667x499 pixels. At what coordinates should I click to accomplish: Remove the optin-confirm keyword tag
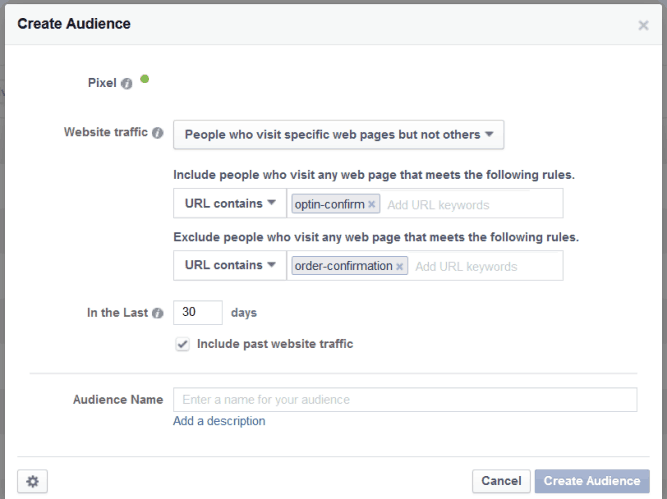pyautogui.click(x=371, y=205)
